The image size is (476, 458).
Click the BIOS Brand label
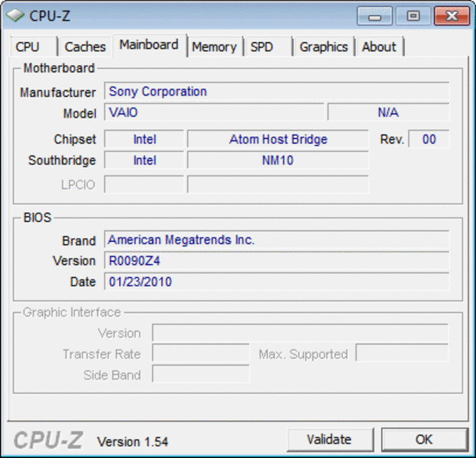79,240
